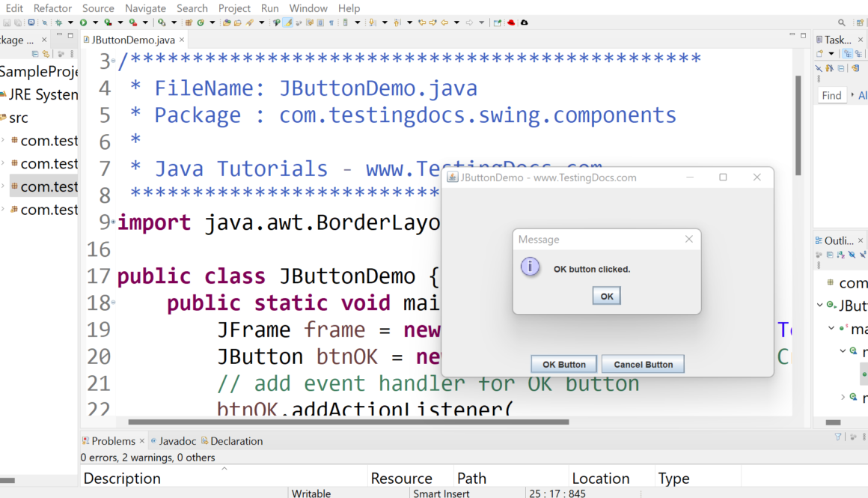The width and height of the screenshot is (868, 498).
Task: Open the Run button dropdown arrow
Action: coord(95,23)
